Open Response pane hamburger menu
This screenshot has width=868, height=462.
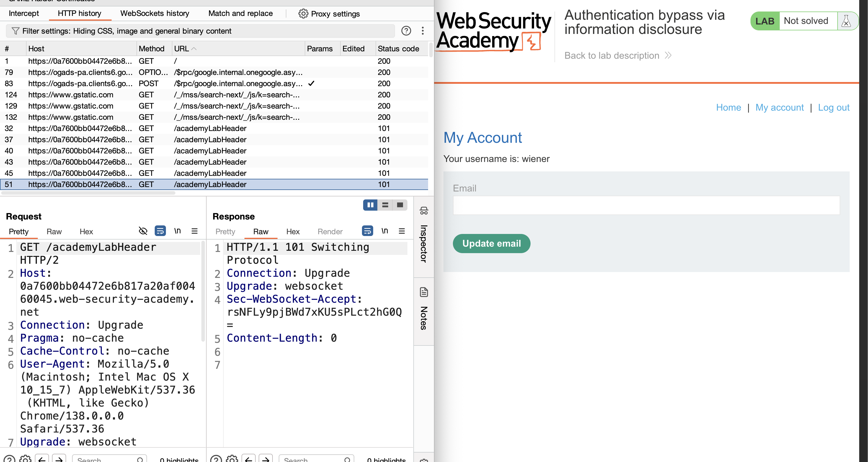point(402,231)
